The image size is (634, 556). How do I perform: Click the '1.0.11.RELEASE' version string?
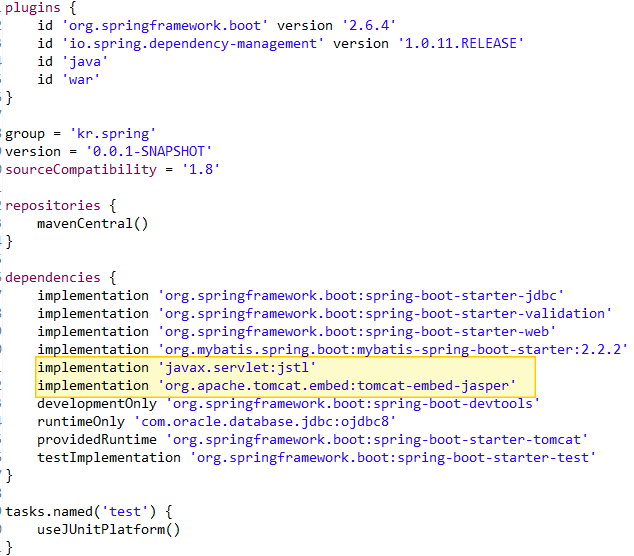coord(461,44)
